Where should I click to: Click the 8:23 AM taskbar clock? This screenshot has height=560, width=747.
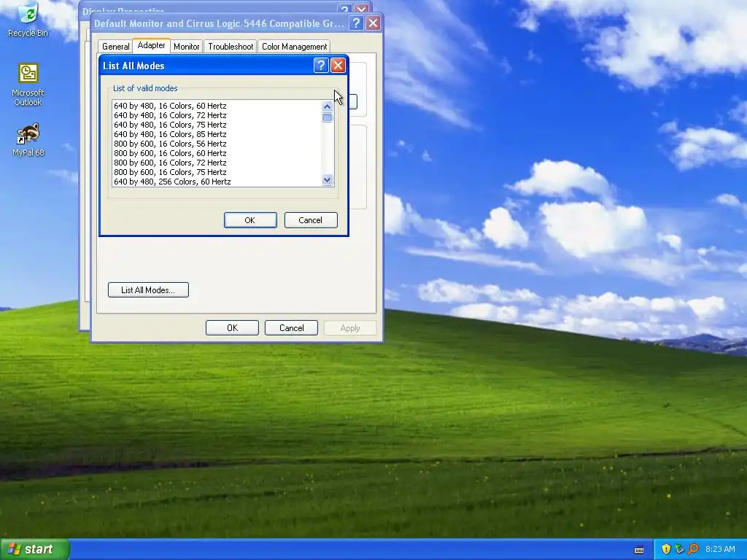coord(720,549)
